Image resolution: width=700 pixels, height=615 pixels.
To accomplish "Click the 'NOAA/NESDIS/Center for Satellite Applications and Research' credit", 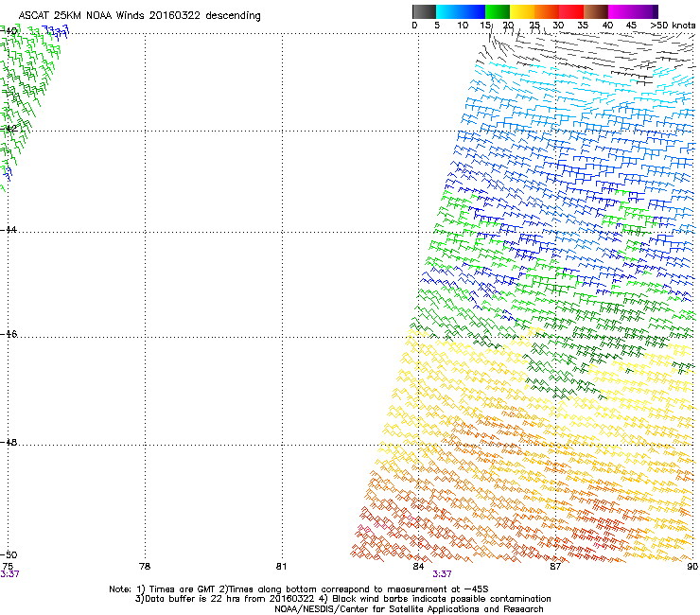I will click(409, 609).
